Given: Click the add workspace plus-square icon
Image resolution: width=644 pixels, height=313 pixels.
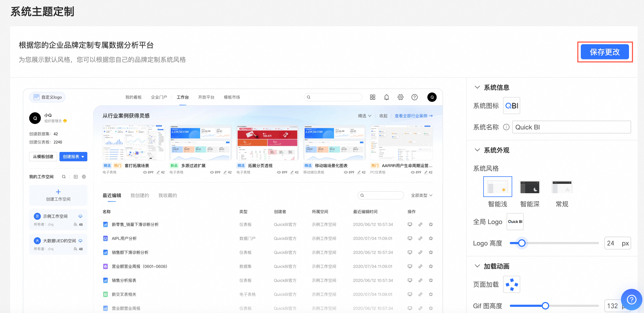Looking at the screenshot, I should point(76,177).
